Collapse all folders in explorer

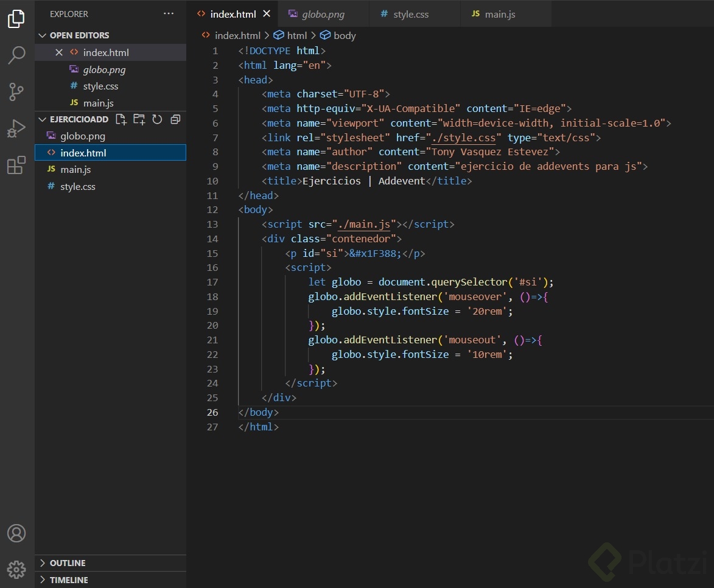[175, 119]
